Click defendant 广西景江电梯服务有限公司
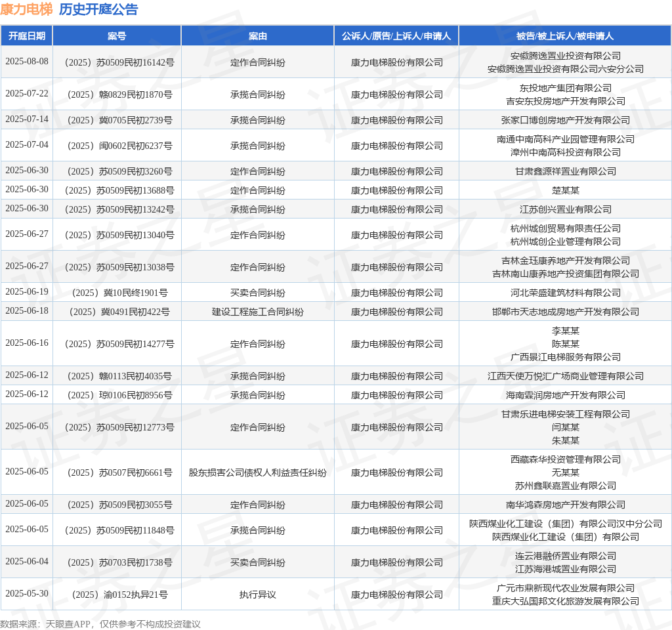 point(565,358)
